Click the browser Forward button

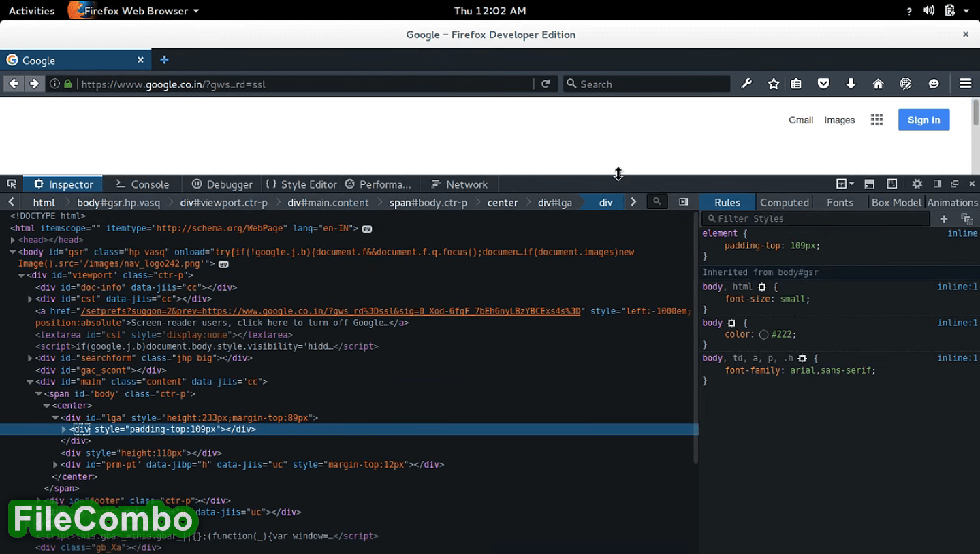(x=34, y=84)
